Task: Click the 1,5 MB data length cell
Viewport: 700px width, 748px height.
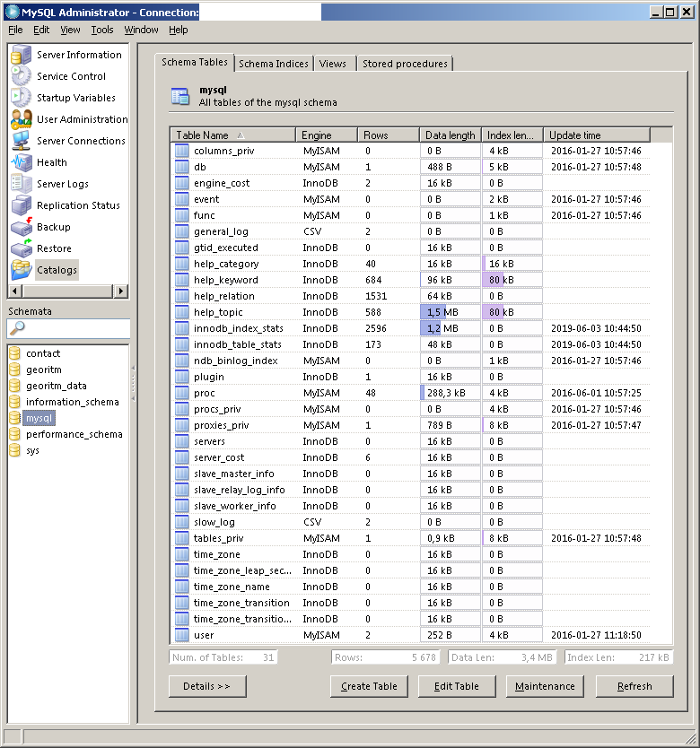Action: tap(451, 312)
